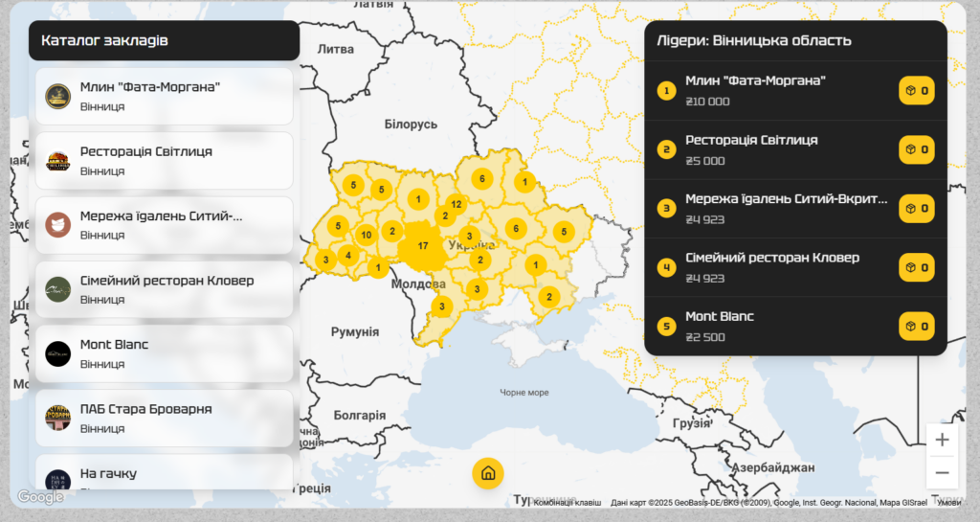980x522 pixels.
Task: Click the box badge beside Ресторація Світлиця leader
Action: click(916, 150)
